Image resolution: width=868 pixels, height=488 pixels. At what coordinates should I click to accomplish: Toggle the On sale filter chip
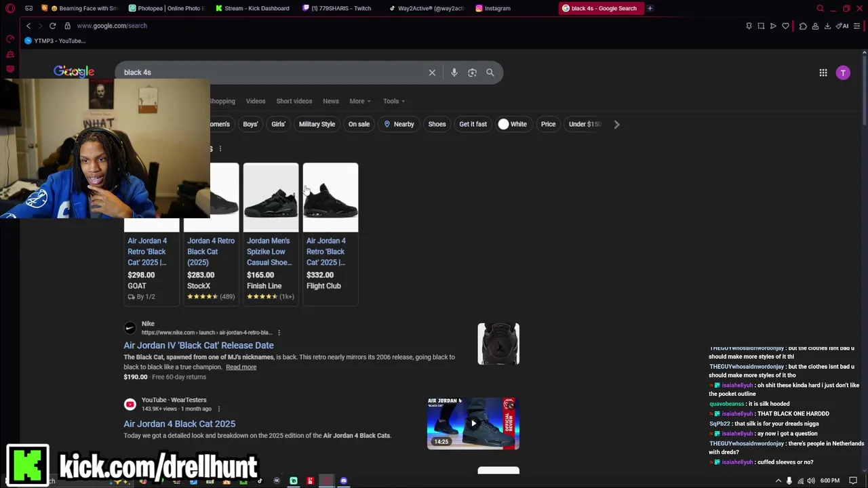[359, 124]
